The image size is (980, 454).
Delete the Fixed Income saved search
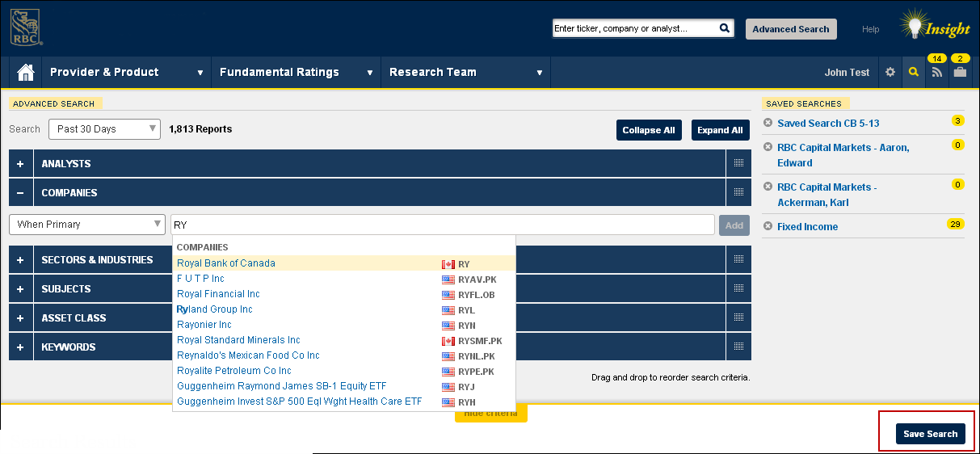(768, 226)
